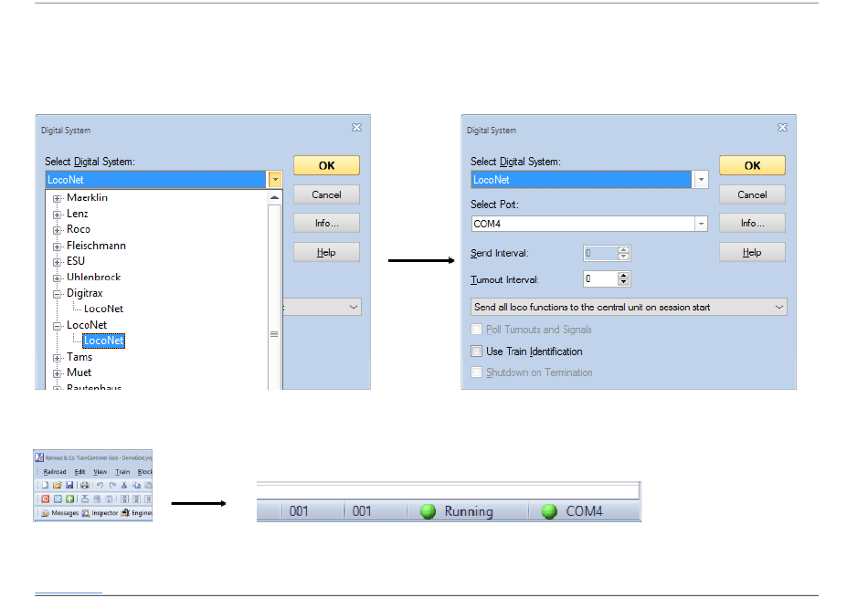The width and height of the screenshot is (868, 598).
Task: Expand the Uhlenbrock tree node
Action: [57, 278]
